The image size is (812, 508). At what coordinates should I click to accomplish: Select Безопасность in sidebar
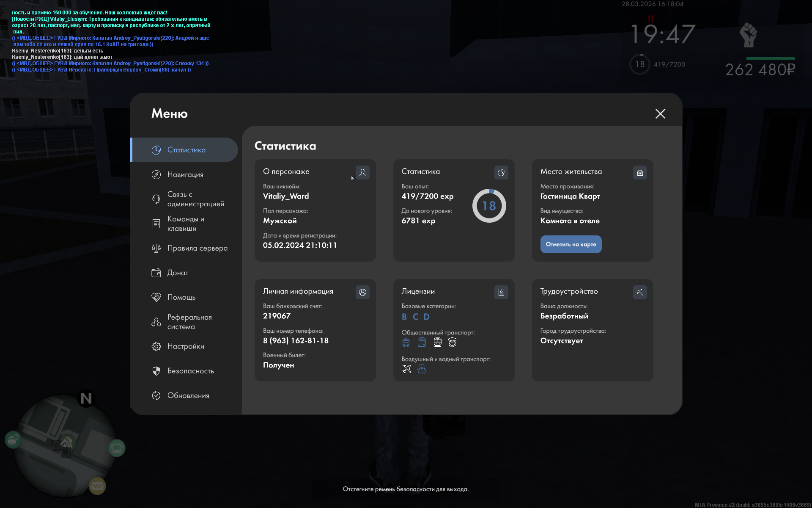click(190, 371)
